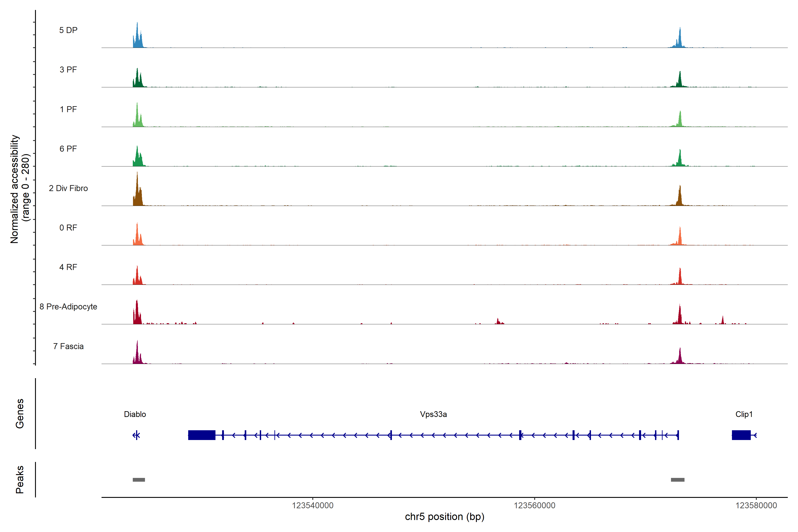Click the large Vps33a terminal exon block
This screenshot has width=798, height=532.
(201, 435)
